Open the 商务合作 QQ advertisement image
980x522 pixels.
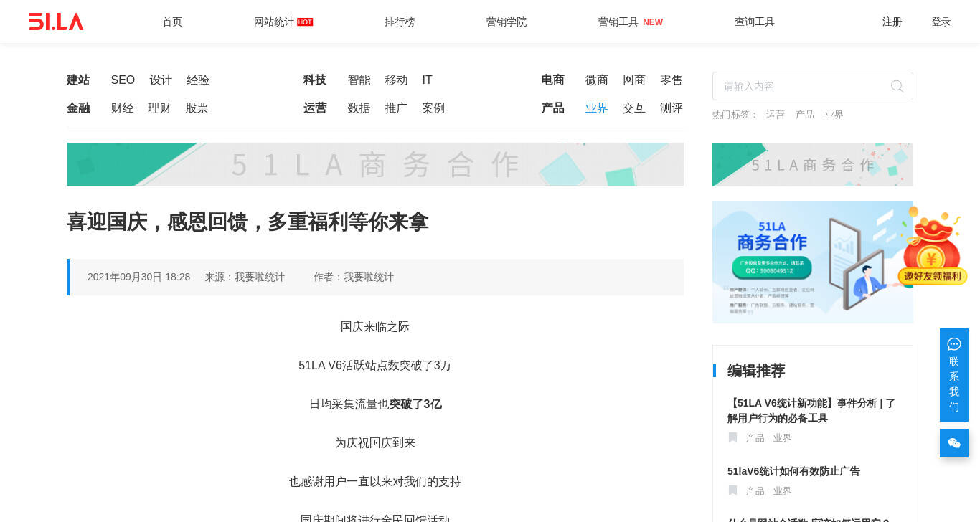tap(813, 262)
